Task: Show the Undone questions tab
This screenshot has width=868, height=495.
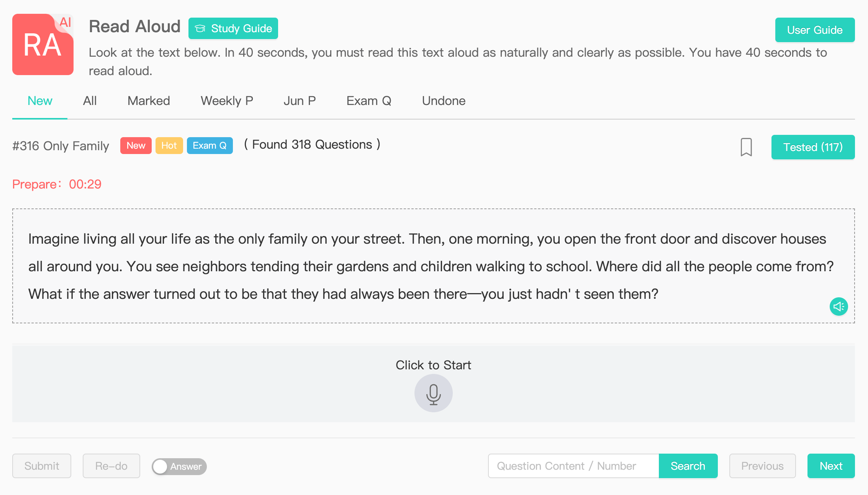Action: [x=444, y=101]
